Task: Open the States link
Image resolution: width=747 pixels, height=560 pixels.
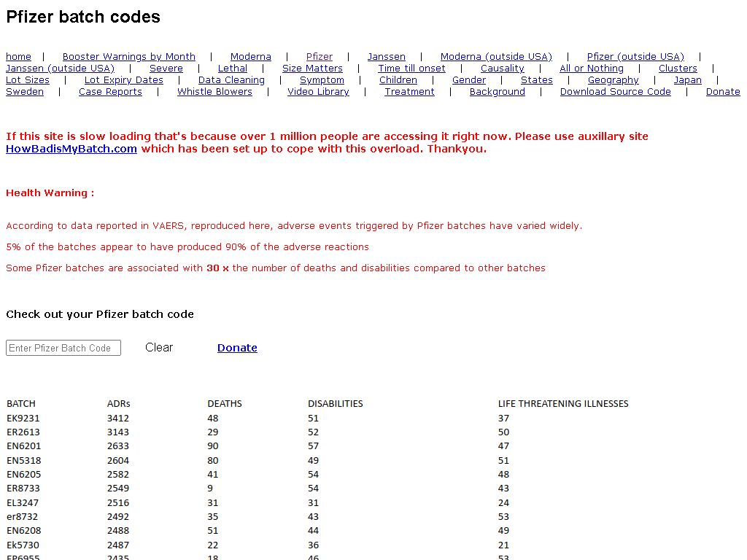Action: pyautogui.click(x=537, y=80)
